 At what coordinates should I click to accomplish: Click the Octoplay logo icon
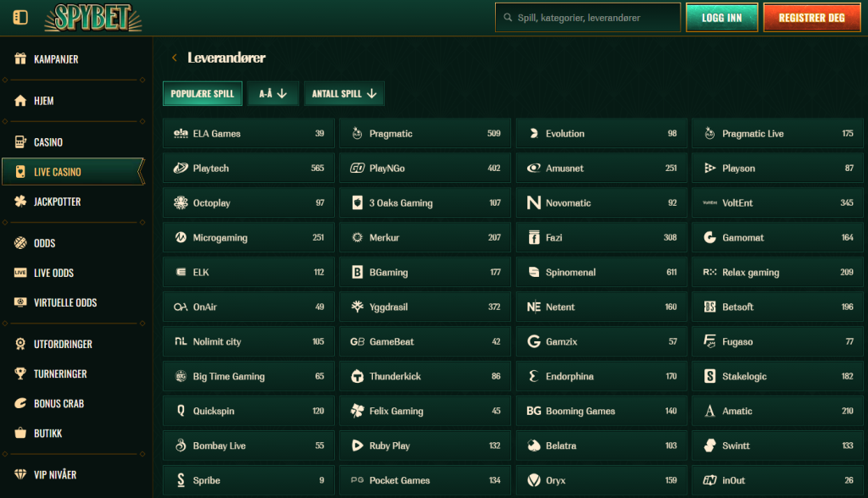[x=181, y=203]
